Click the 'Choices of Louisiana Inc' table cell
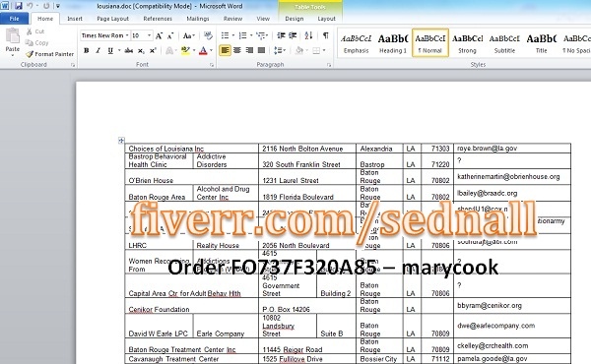591x364 pixels. (191, 149)
